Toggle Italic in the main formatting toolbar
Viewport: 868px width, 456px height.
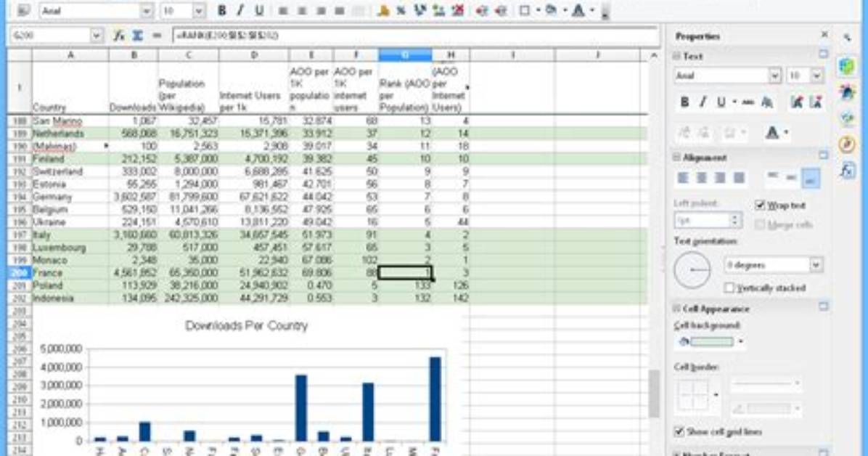pos(240,10)
